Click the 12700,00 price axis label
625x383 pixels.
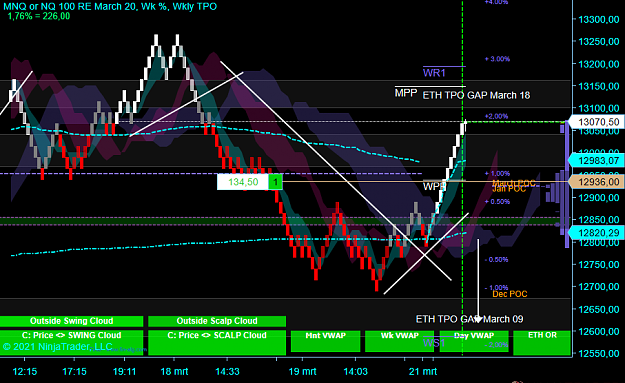tap(599, 287)
